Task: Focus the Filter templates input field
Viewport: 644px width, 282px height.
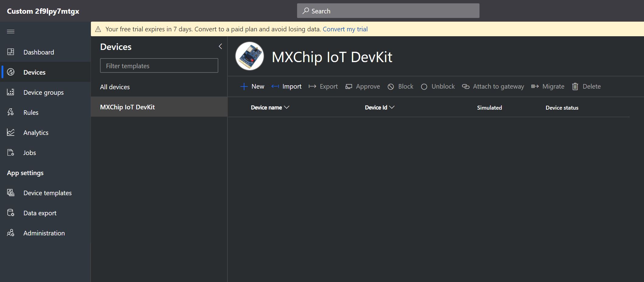Action: pyautogui.click(x=159, y=66)
